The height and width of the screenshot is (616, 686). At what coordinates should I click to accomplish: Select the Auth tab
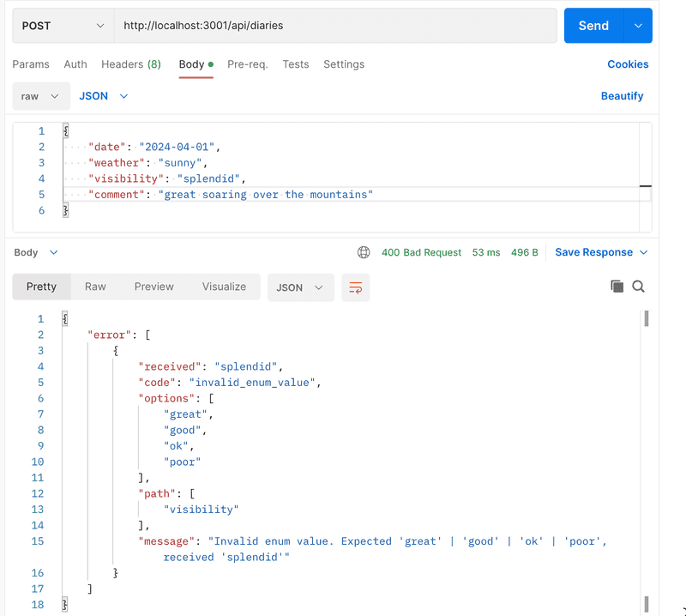(75, 64)
